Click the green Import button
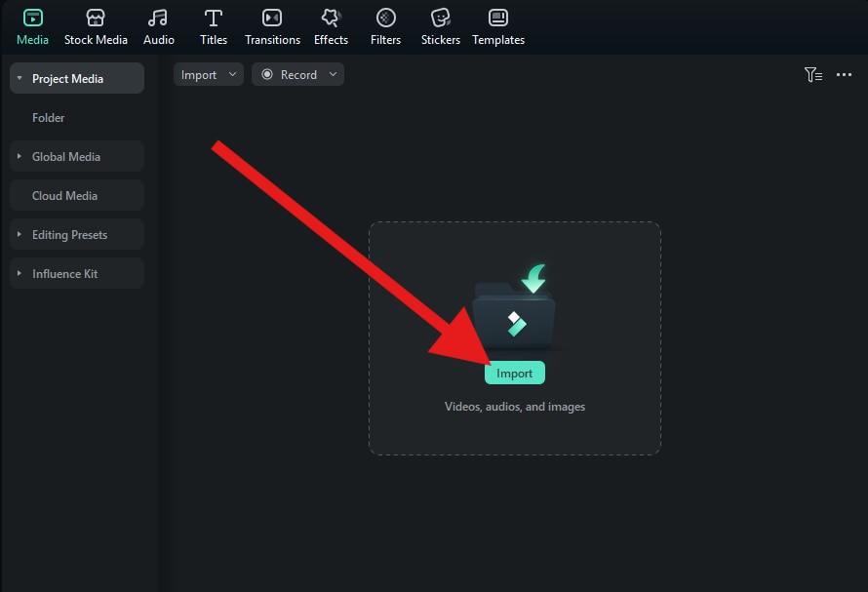 (515, 373)
